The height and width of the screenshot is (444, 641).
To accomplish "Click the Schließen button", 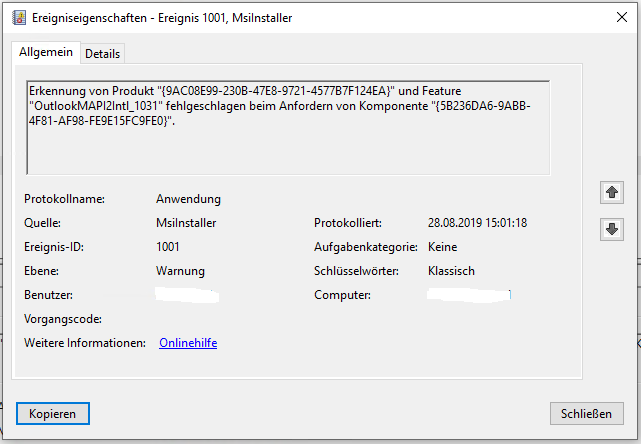I will tap(587, 413).
